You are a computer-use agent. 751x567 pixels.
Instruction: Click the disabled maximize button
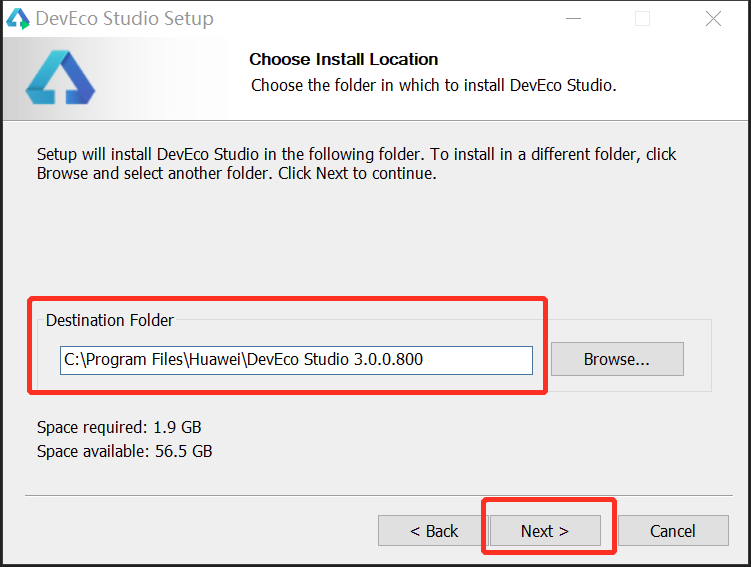coord(642,19)
